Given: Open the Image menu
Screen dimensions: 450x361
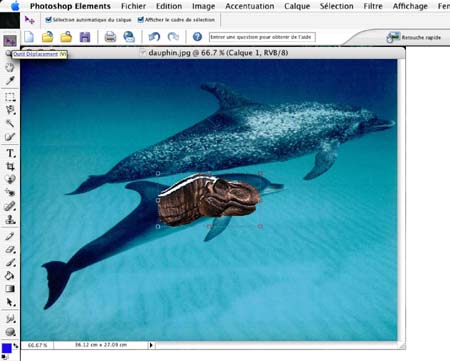Looking at the screenshot, I should (204, 6).
